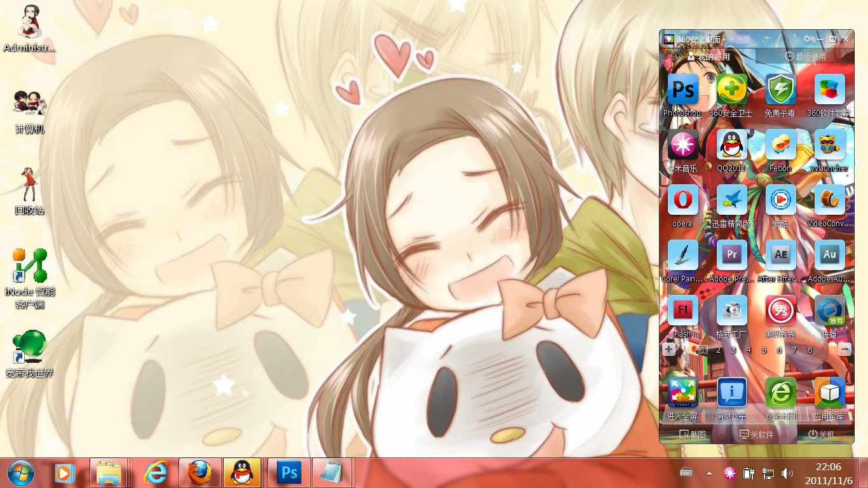
Task: Open 迅雷精简版 download app
Action: coord(731,200)
